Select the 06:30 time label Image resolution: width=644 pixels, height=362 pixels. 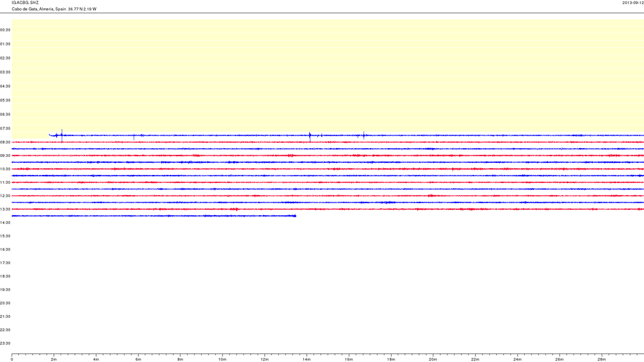point(5,114)
